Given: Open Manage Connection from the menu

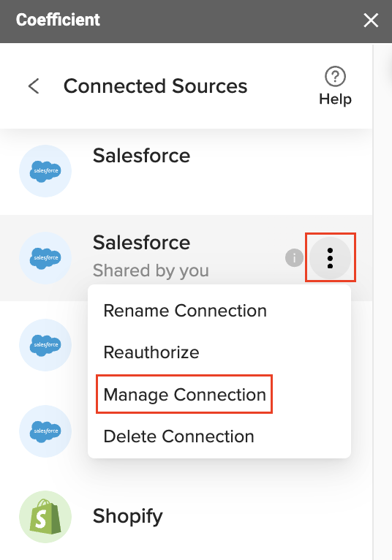Looking at the screenshot, I should (x=184, y=395).
